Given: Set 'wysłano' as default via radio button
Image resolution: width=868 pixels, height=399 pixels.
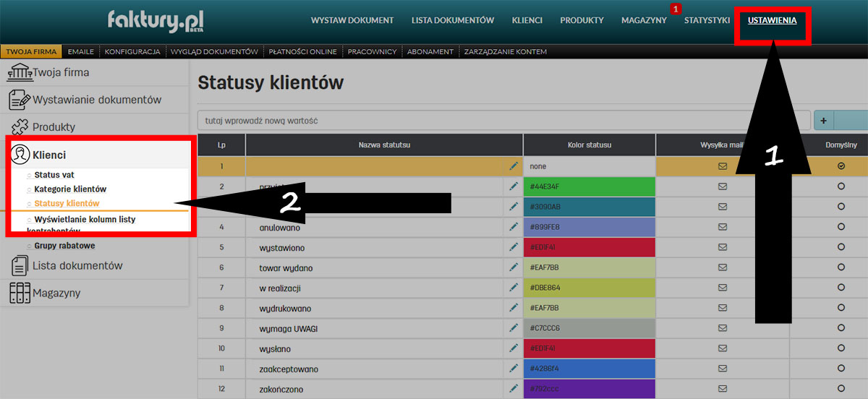Looking at the screenshot, I should [841, 348].
